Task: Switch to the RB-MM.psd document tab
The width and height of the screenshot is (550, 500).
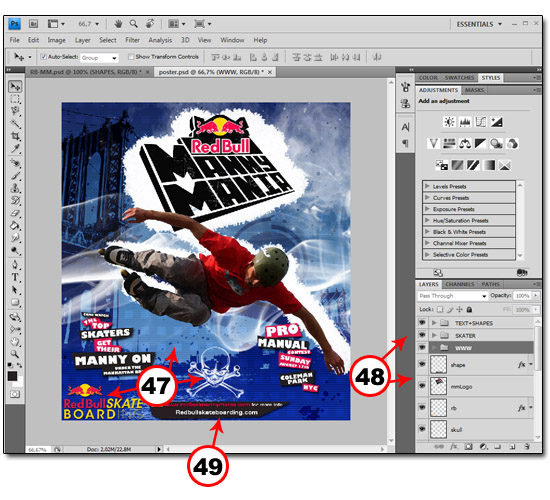Action: point(86,72)
